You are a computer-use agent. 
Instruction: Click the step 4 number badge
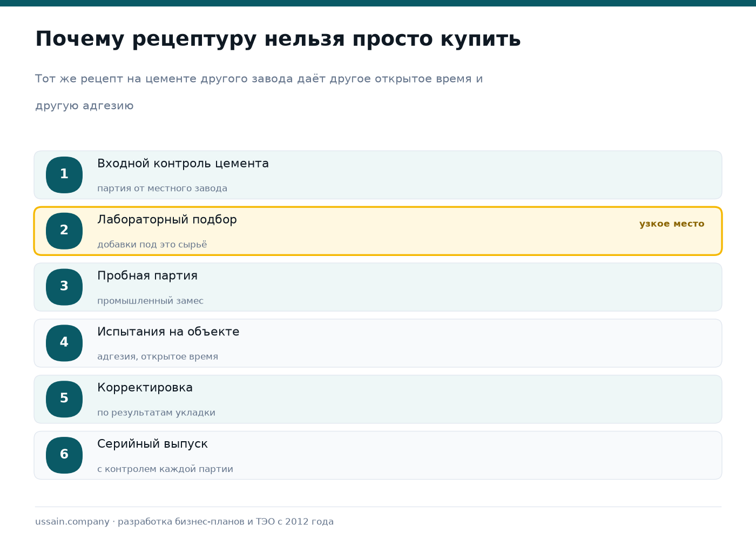(64, 343)
